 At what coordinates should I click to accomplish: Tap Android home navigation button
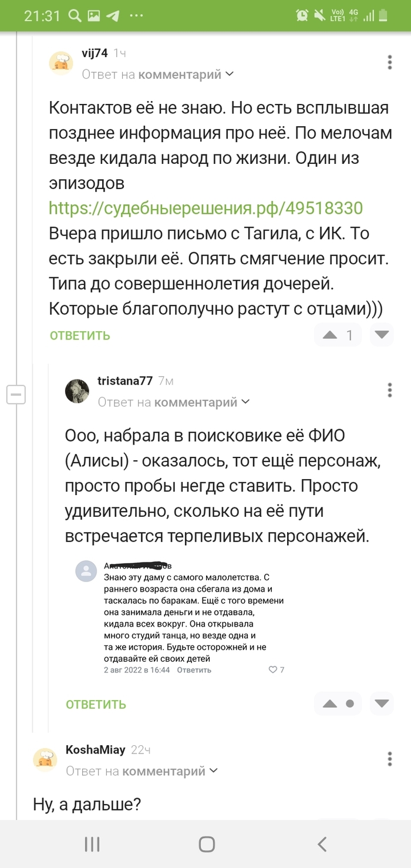coord(206,845)
